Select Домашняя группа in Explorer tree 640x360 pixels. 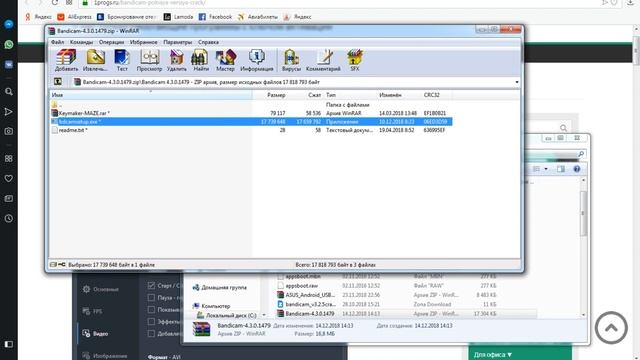pyautogui.click(x=220, y=288)
